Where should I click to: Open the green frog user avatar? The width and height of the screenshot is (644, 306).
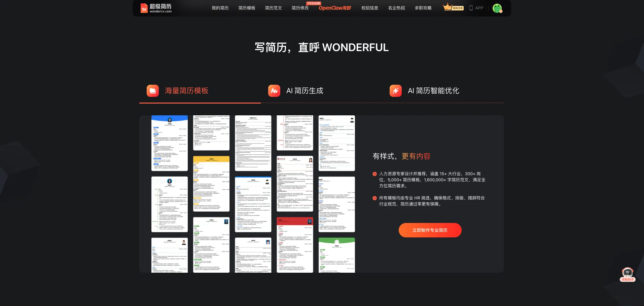click(x=497, y=8)
